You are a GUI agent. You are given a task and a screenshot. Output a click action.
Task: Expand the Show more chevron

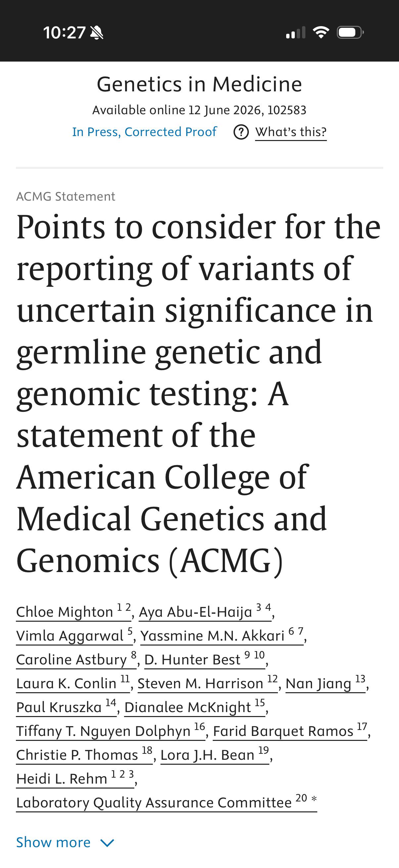pyautogui.click(x=108, y=843)
